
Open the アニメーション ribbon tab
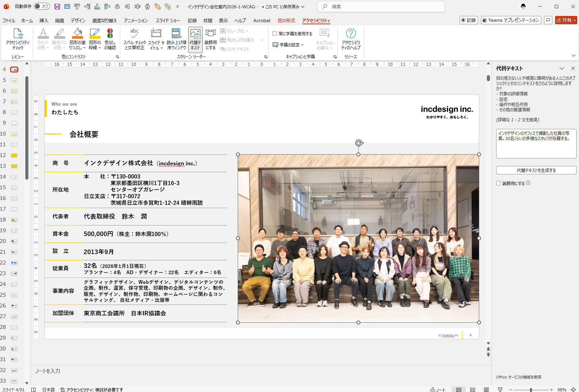(135, 20)
